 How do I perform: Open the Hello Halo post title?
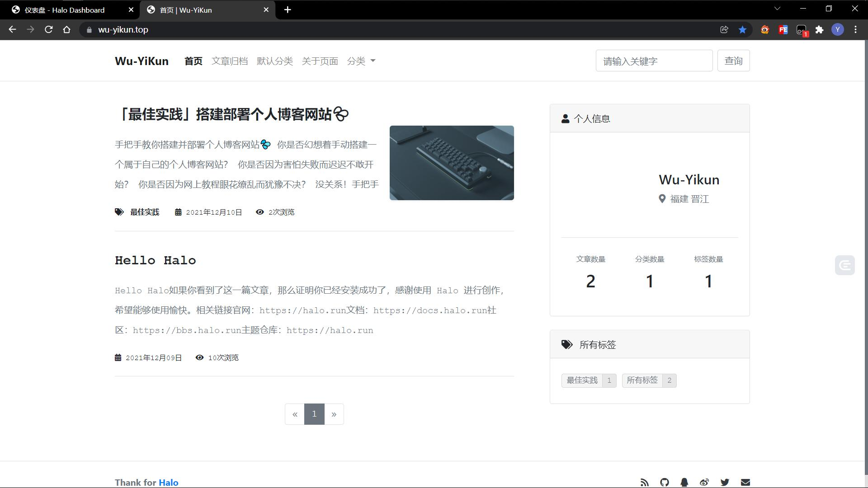[155, 260]
